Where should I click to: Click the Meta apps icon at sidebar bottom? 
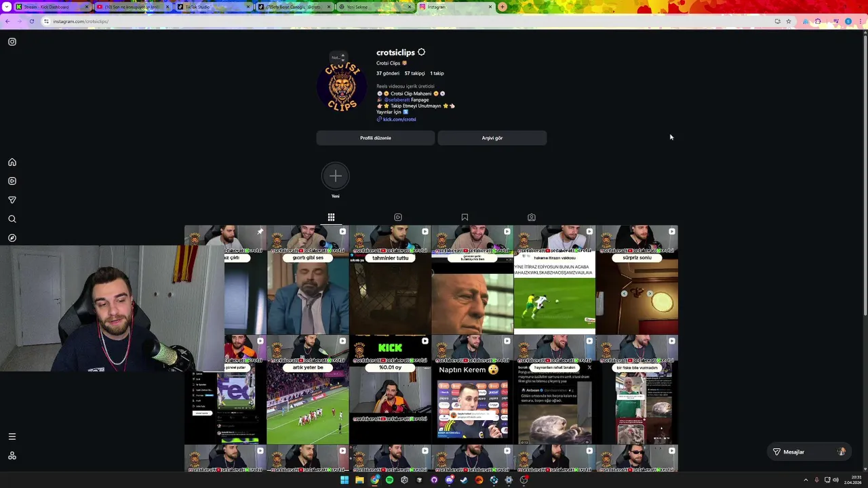click(x=12, y=455)
